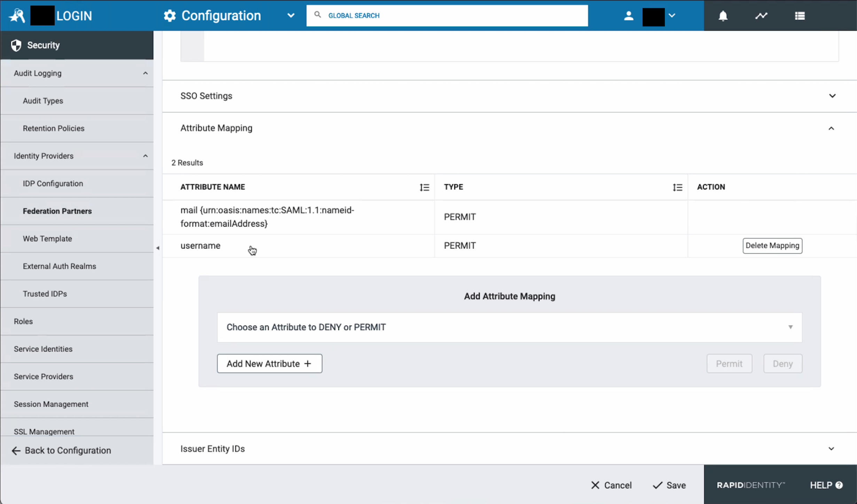Open the notifications bell icon
Screen dimensions: 857x504
pos(723,16)
